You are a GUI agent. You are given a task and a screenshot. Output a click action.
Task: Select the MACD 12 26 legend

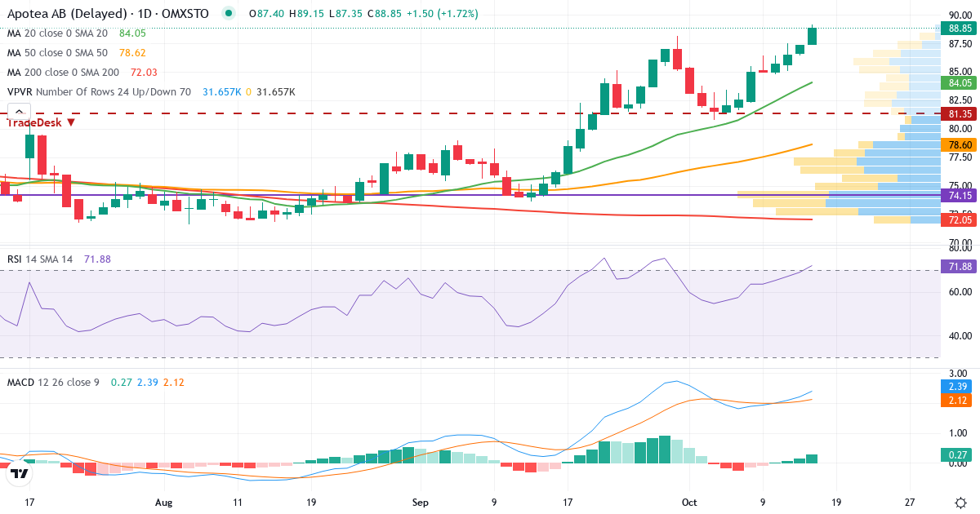coord(53,382)
